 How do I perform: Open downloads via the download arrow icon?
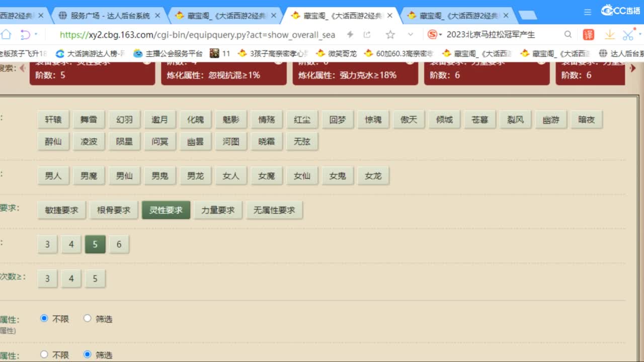tap(610, 34)
